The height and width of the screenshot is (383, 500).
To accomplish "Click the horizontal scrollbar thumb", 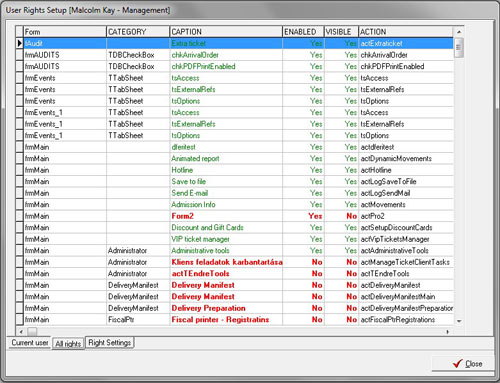I will pos(32,332).
